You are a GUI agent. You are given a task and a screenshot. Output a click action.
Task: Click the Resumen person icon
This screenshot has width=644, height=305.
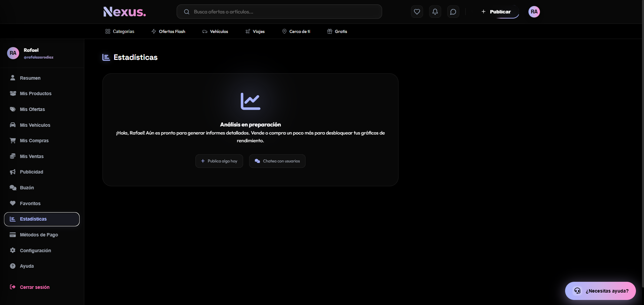(13, 78)
